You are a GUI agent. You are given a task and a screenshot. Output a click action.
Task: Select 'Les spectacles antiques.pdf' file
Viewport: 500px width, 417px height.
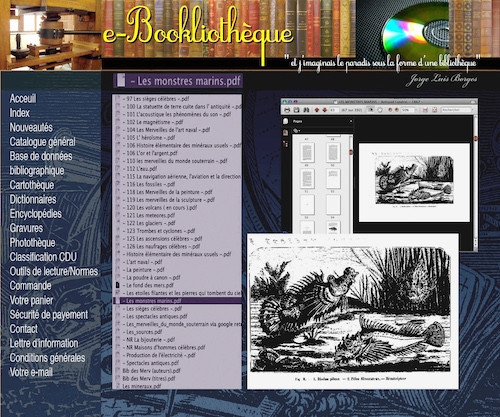tap(177, 316)
